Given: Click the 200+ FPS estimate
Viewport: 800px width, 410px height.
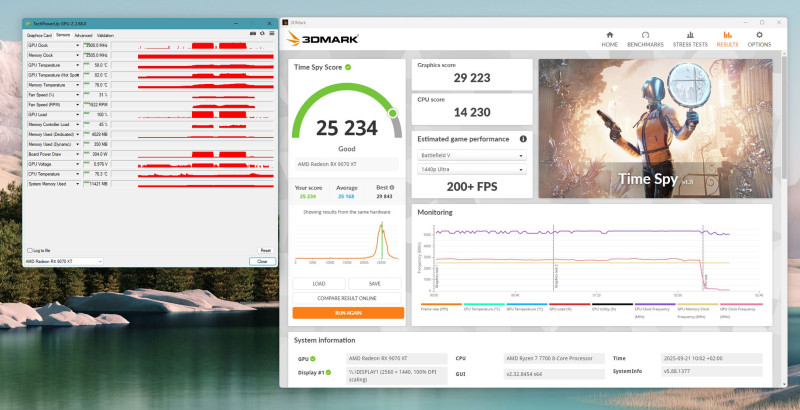Looking at the screenshot, I should click(472, 187).
